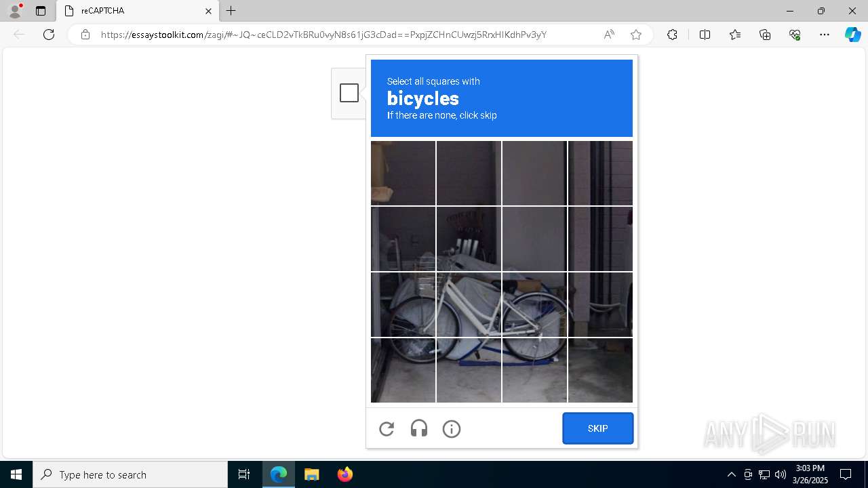Open the reCAPTCHA help info icon
The width and height of the screenshot is (868, 488).
[452, 428]
